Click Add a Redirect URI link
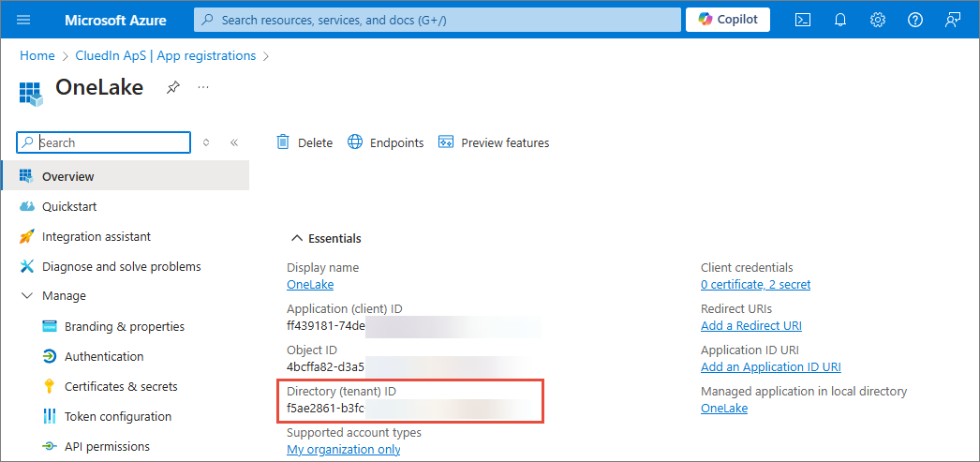 click(750, 325)
